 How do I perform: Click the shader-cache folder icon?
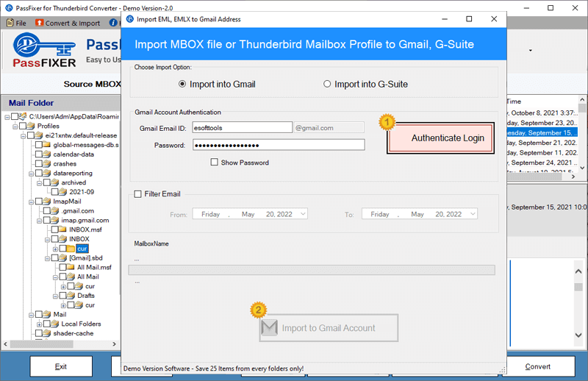[46, 333]
